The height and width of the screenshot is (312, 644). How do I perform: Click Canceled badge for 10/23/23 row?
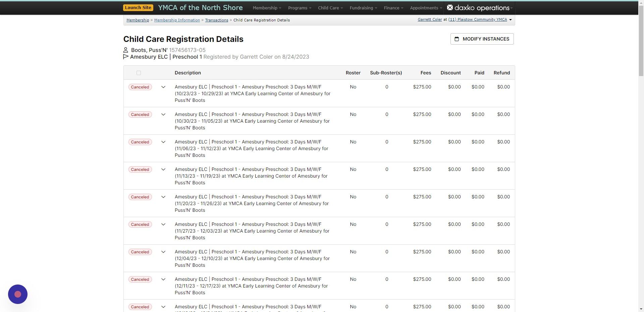[x=140, y=87]
